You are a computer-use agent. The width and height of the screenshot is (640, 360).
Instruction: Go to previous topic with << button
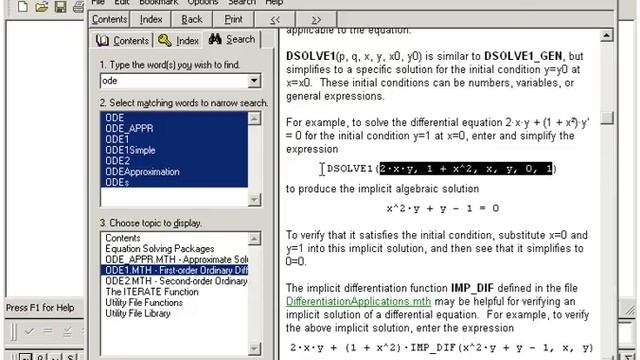[x=275, y=19]
